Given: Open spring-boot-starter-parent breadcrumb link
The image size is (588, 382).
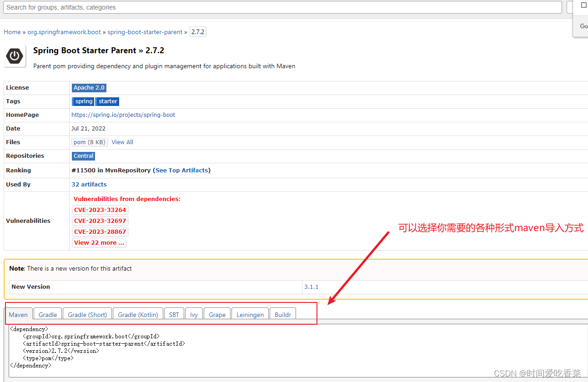Looking at the screenshot, I should coord(145,32).
